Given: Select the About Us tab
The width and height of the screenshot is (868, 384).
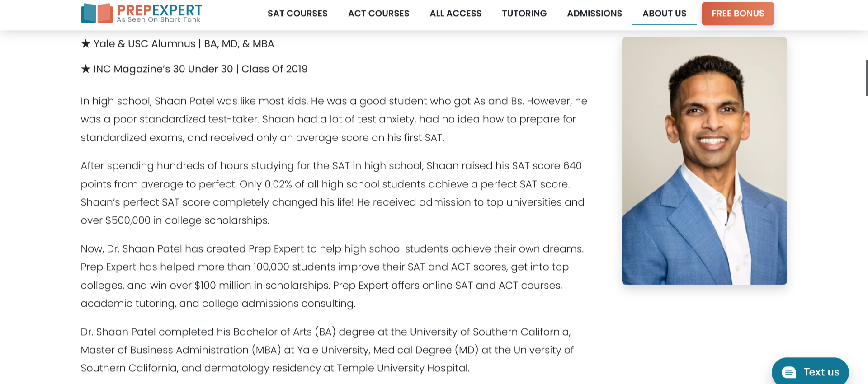Looking at the screenshot, I should pos(664,14).
